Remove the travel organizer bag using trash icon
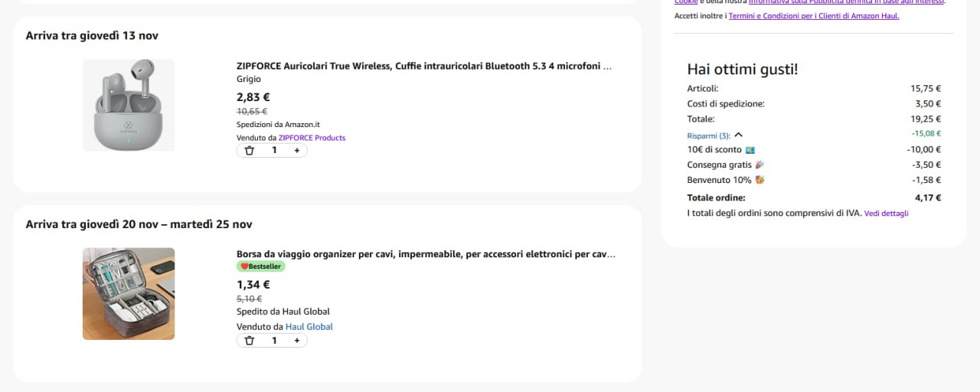Image resolution: width=980 pixels, height=392 pixels. click(x=249, y=341)
